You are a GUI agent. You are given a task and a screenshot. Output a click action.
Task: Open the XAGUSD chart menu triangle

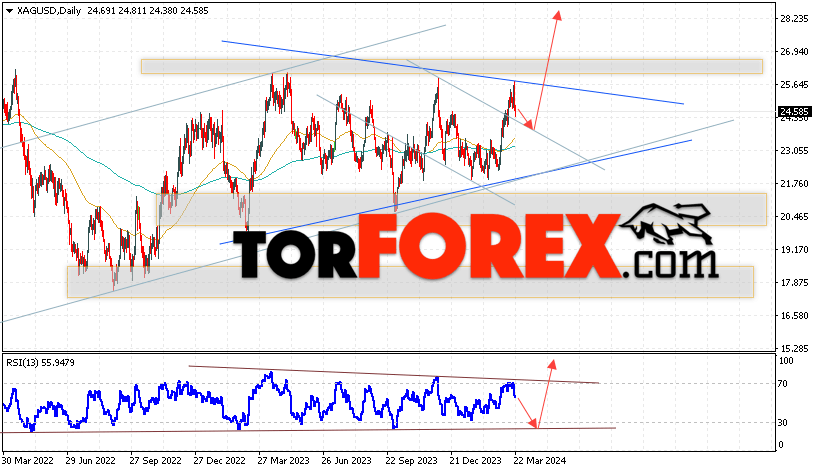tap(9, 11)
